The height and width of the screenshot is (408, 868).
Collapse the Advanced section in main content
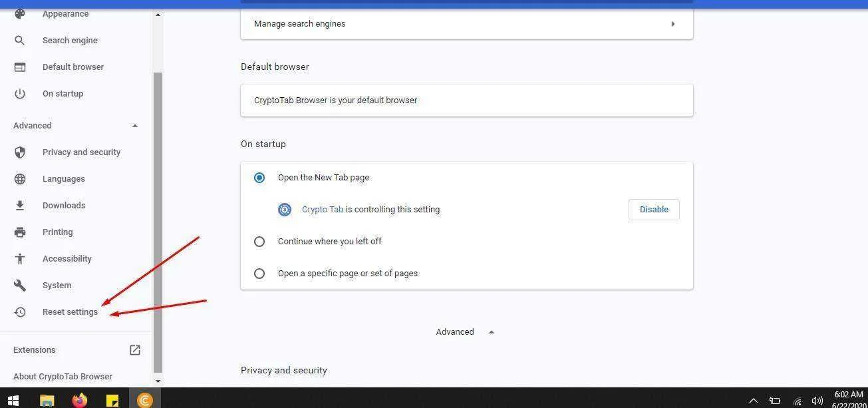click(492, 332)
